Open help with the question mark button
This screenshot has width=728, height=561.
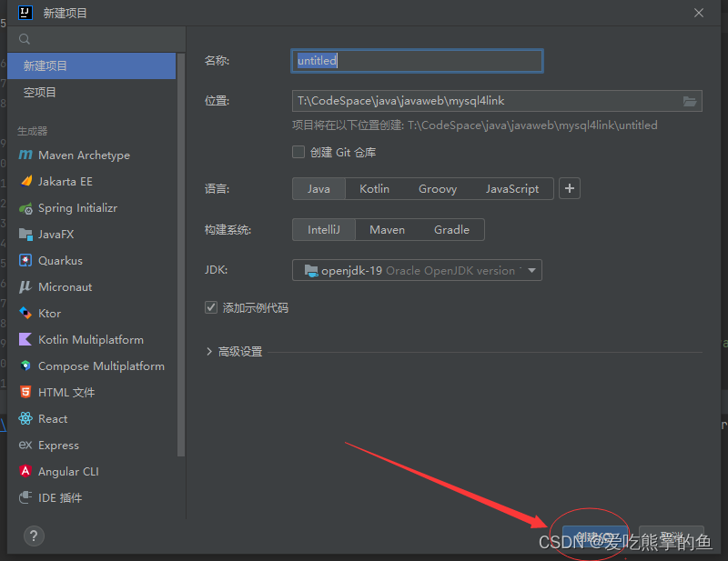pos(34,536)
